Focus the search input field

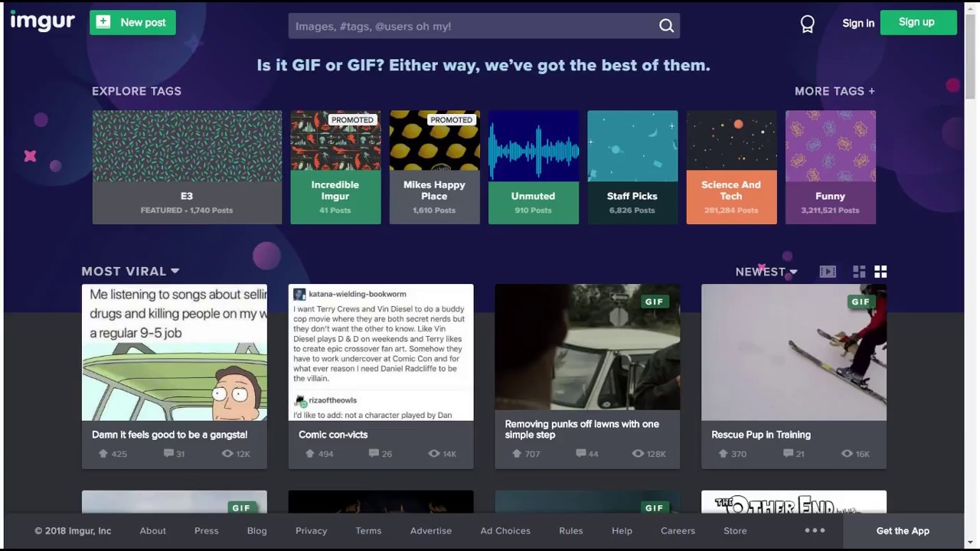(472, 26)
